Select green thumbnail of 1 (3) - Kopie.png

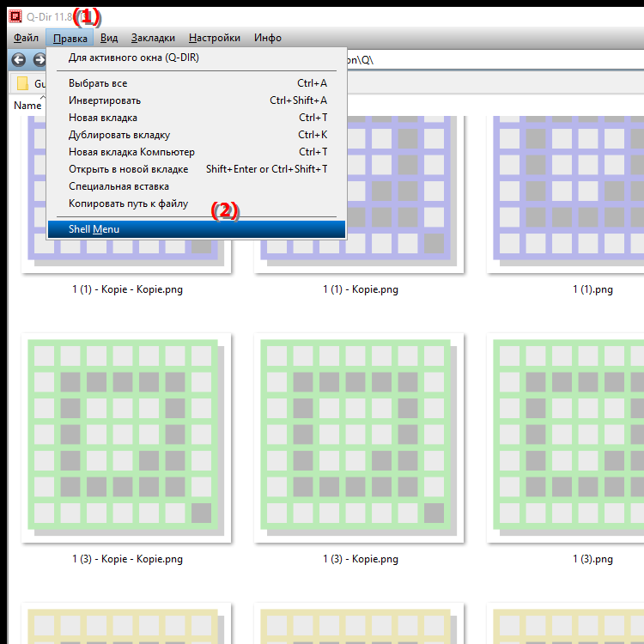[x=359, y=438]
